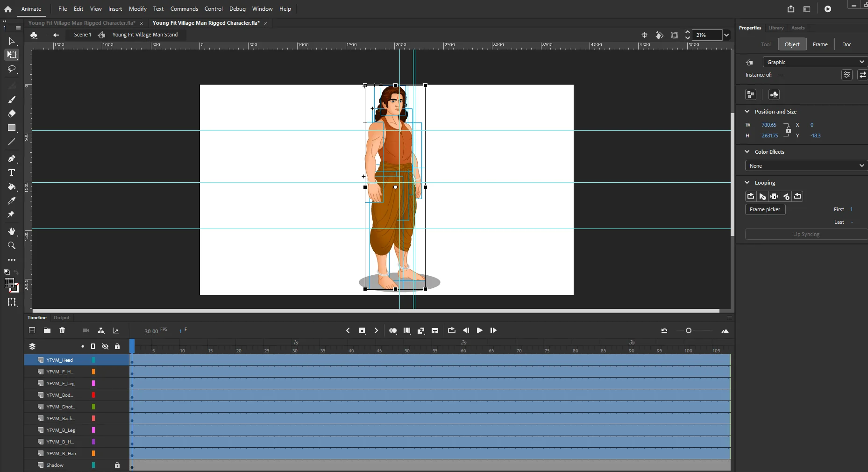Click the timeline zoom slider handle
Viewport: 868px width, 472px height.
[688, 331]
